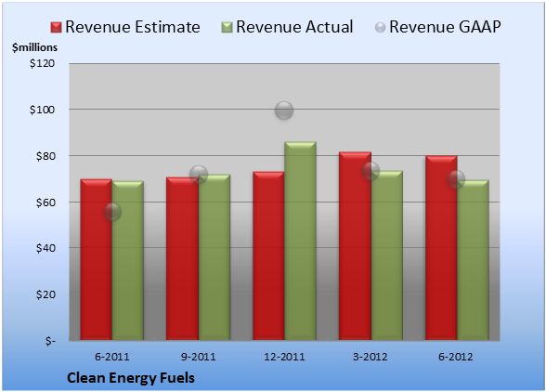Click the 'Clean Energy Fuels' chart title
Screen dimensions: 546x392
tap(131, 378)
